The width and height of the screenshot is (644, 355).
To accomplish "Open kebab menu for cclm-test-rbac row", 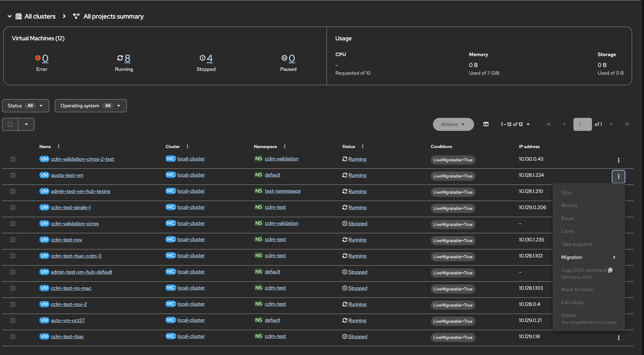I will pyautogui.click(x=618, y=338).
